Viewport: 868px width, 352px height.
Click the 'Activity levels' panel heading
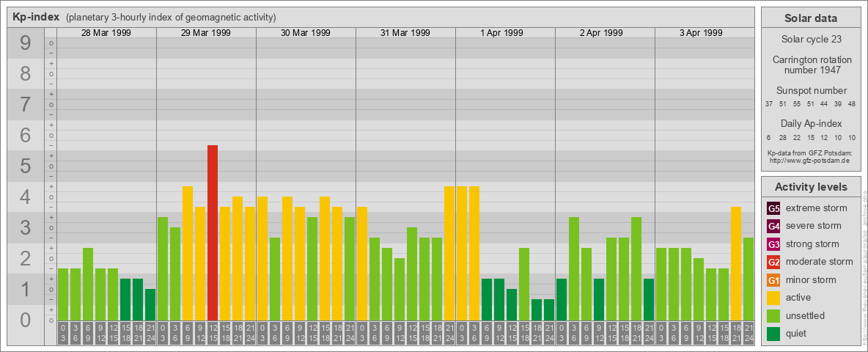(811, 187)
